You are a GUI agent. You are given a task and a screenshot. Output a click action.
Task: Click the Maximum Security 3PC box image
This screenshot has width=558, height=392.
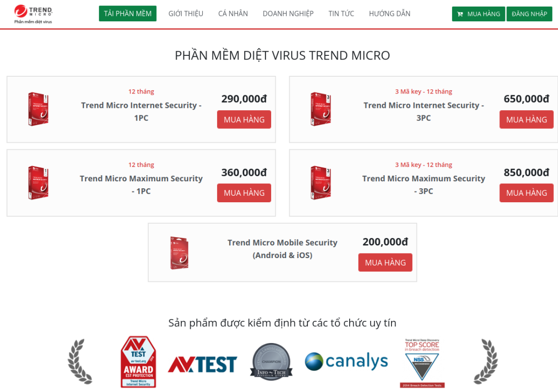tap(321, 183)
